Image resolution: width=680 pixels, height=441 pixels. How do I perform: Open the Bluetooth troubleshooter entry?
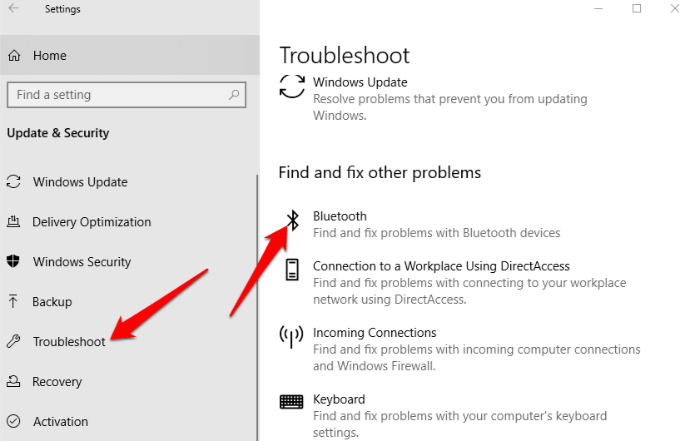(339, 216)
